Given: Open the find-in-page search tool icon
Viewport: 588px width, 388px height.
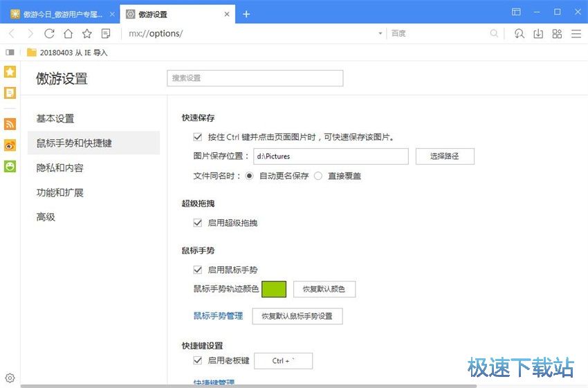Looking at the screenshot, I should pos(519,34).
